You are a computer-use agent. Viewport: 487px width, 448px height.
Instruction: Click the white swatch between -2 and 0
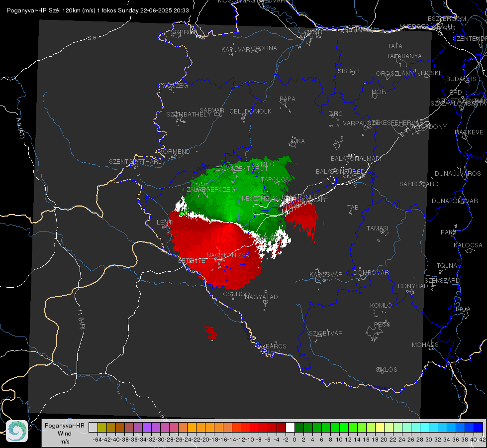(290, 427)
